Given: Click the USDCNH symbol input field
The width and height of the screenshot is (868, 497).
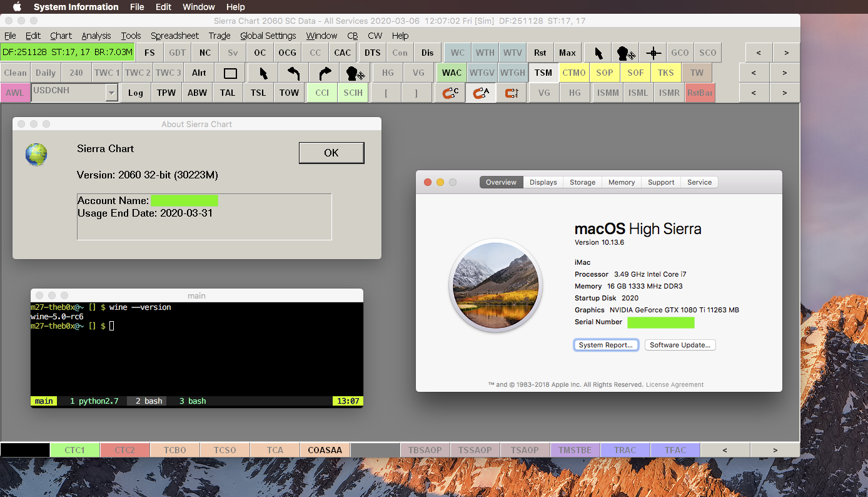Looking at the screenshot, I should click(x=69, y=93).
